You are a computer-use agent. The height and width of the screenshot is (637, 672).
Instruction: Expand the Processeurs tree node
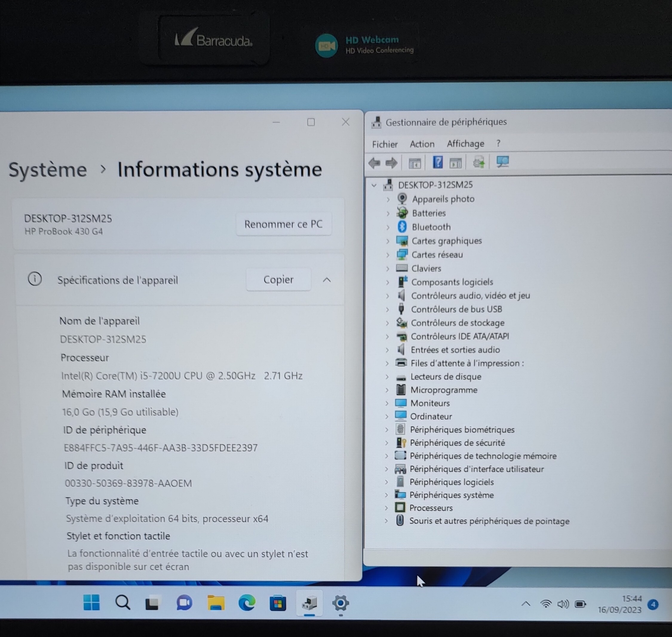click(x=386, y=508)
